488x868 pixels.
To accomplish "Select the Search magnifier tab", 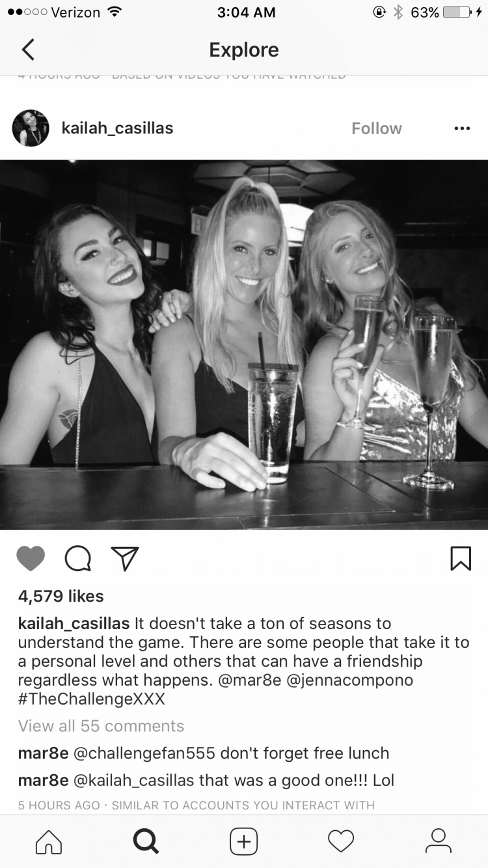I will click(x=146, y=841).
